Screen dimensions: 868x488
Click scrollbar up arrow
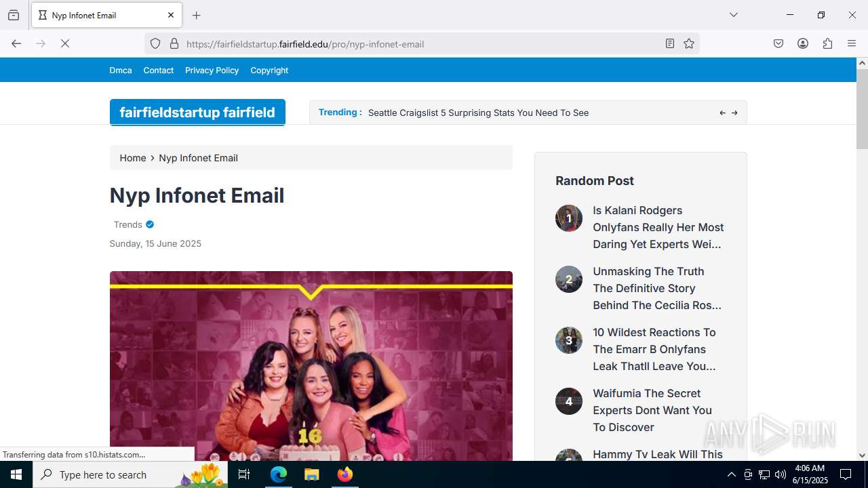click(x=862, y=63)
